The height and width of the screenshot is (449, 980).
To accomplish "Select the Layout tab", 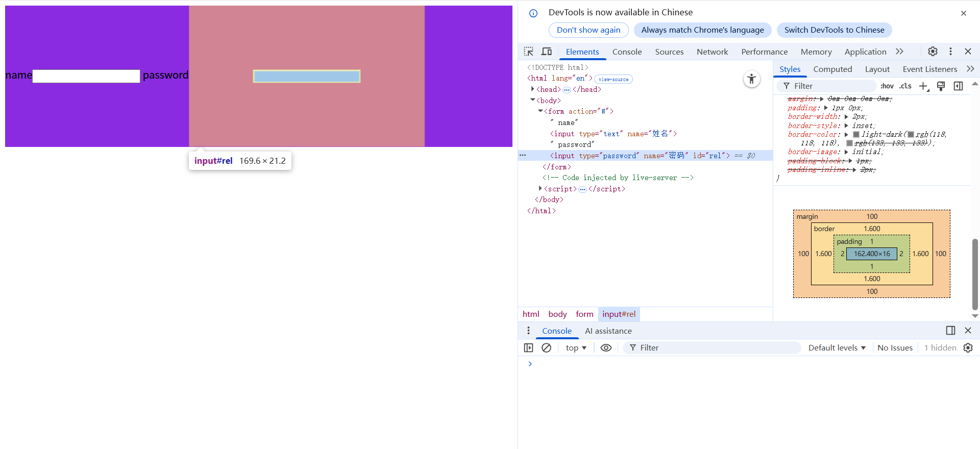I will (877, 69).
